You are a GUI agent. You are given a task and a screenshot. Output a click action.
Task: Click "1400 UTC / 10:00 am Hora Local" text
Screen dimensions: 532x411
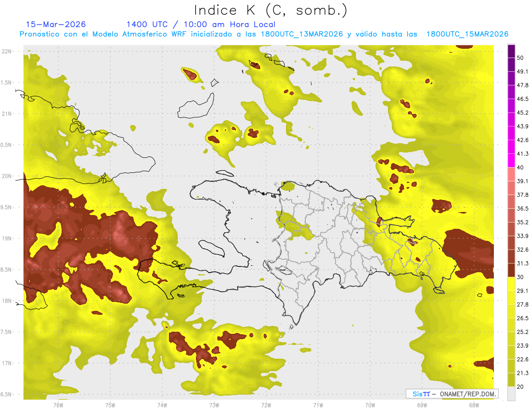pos(201,24)
